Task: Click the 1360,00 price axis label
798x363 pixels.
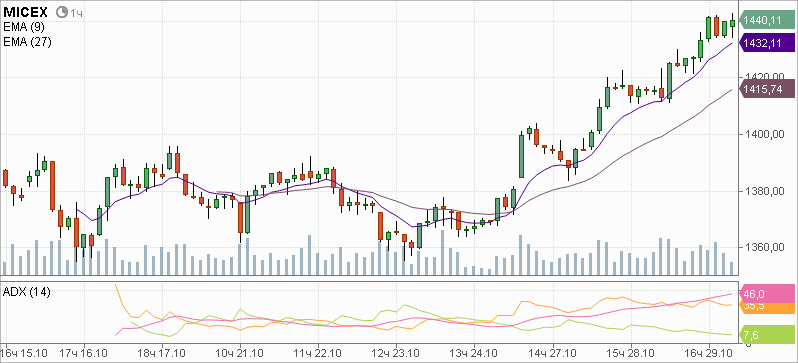Action: tap(764, 248)
